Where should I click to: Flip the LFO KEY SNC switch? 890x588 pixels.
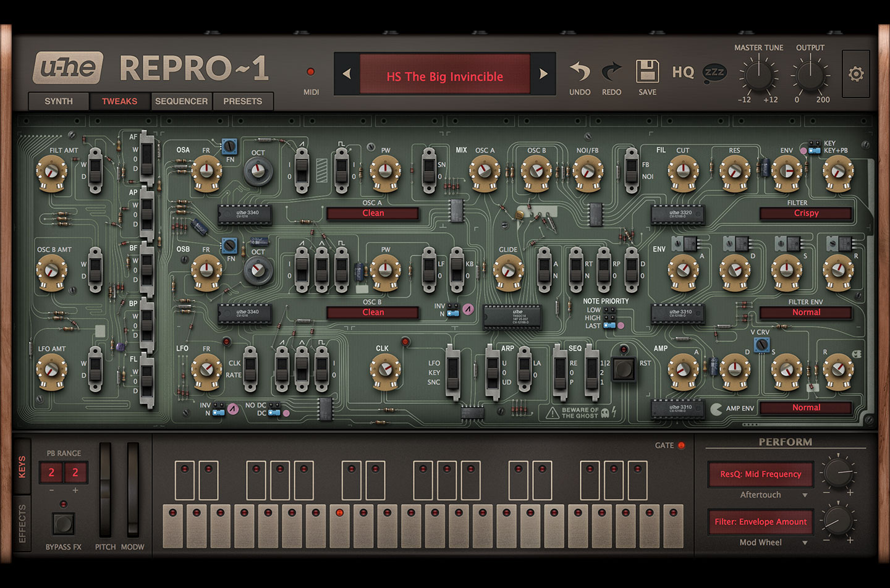pyautogui.click(x=453, y=372)
